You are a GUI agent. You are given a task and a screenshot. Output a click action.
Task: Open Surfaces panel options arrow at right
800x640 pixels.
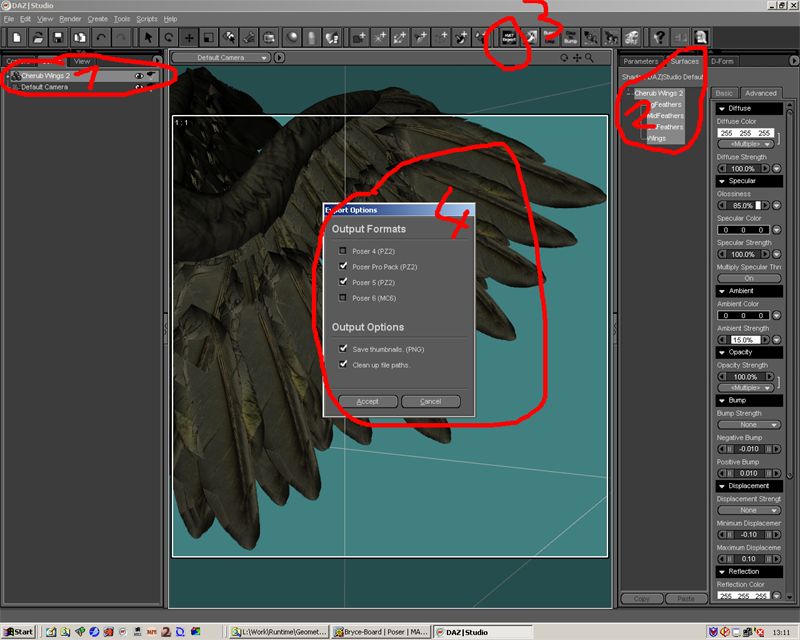(794, 61)
